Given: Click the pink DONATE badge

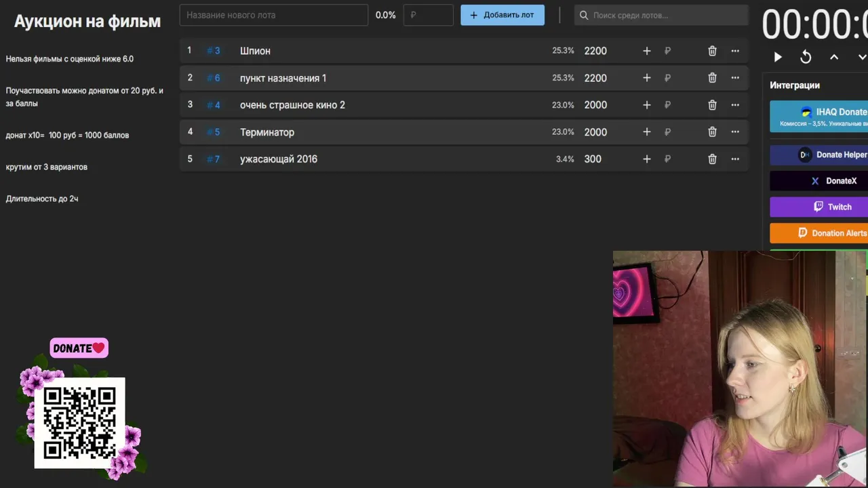Looking at the screenshot, I should tap(79, 348).
